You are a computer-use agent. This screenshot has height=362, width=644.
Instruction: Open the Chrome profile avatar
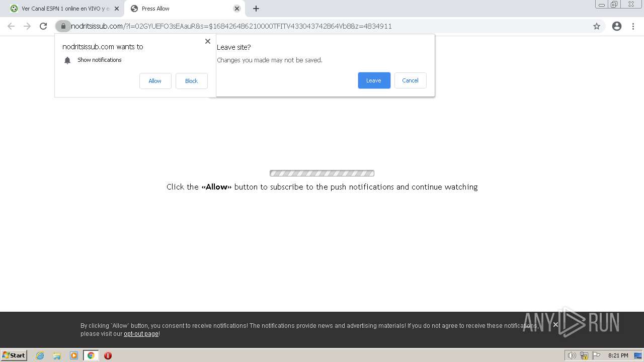[x=617, y=26]
